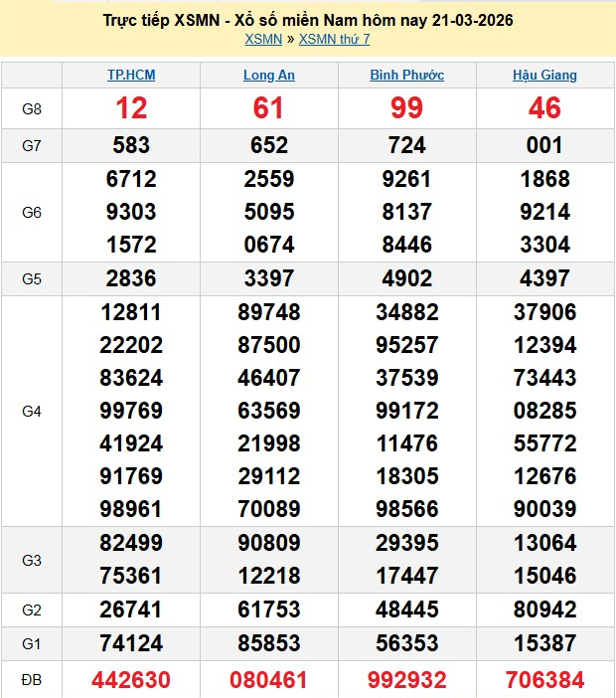
Task: Click Hậu Giang special prize 706384
Action: pyautogui.click(x=544, y=680)
